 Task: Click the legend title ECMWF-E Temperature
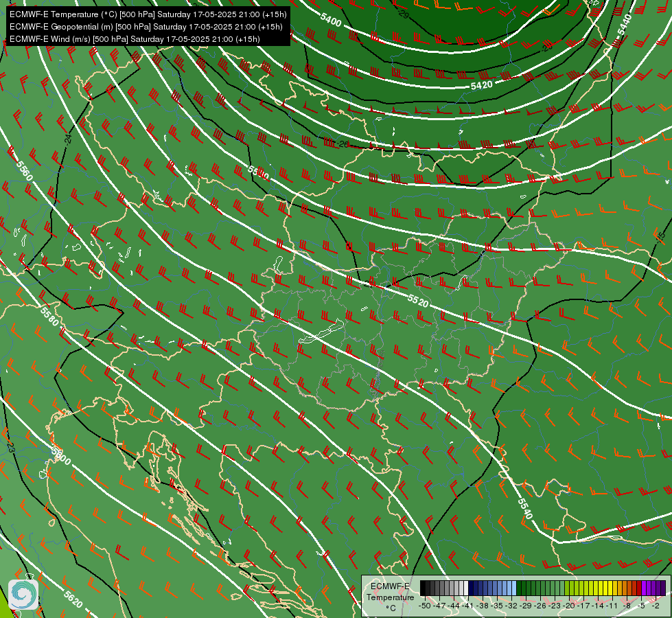pyautogui.click(x=390, y=591)
